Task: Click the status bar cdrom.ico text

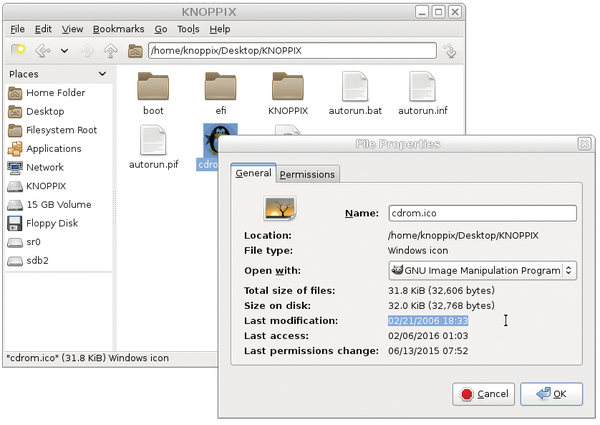Action: (88, 358)
